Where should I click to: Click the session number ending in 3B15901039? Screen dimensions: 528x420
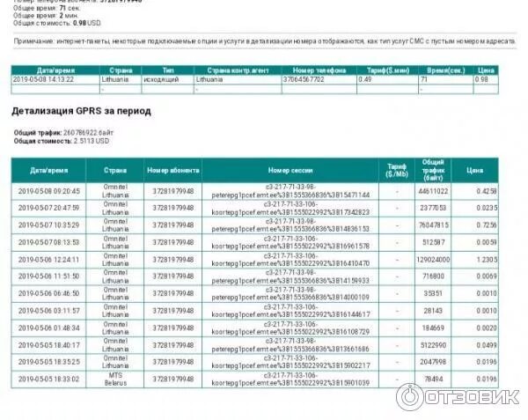[x=290, y=379]
